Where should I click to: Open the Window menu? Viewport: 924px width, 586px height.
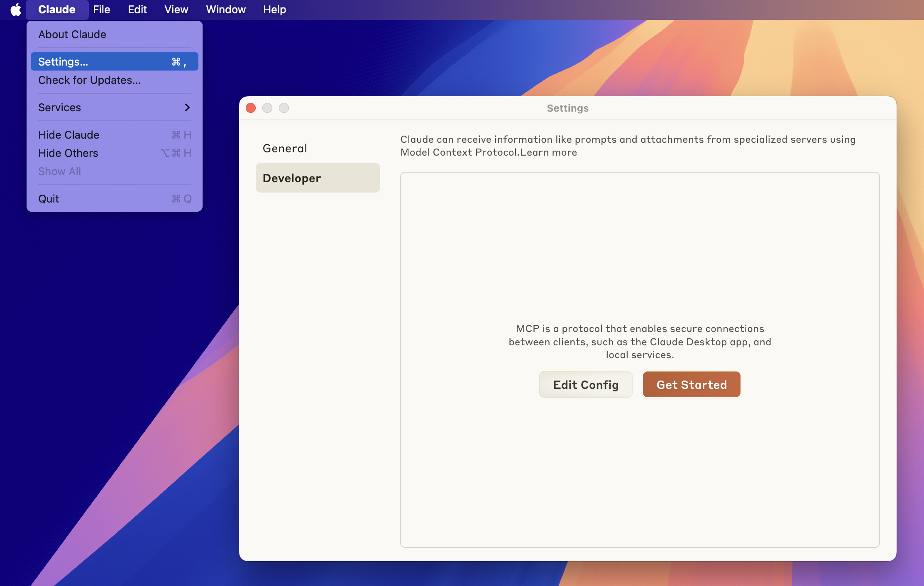(225, 10)
